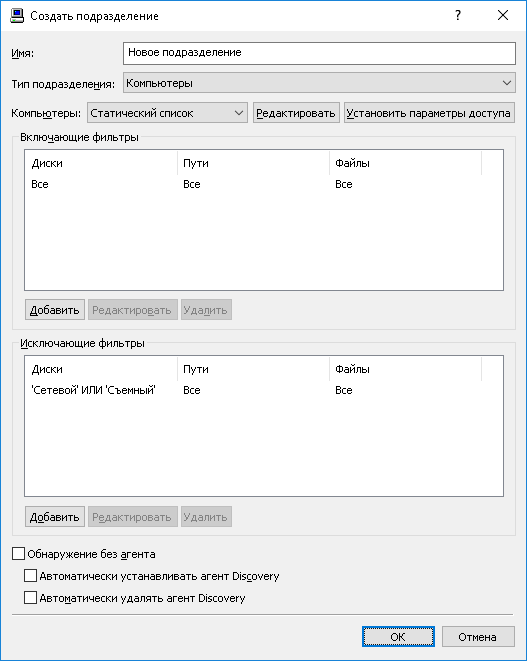Viewport: 527px width, 661px height.
Task: Add a new including filter with Добавить
Action: click(x=55, y=310)
